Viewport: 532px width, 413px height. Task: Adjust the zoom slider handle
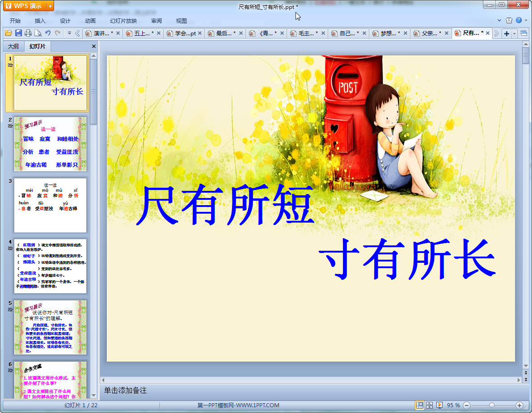click(492, 405)
